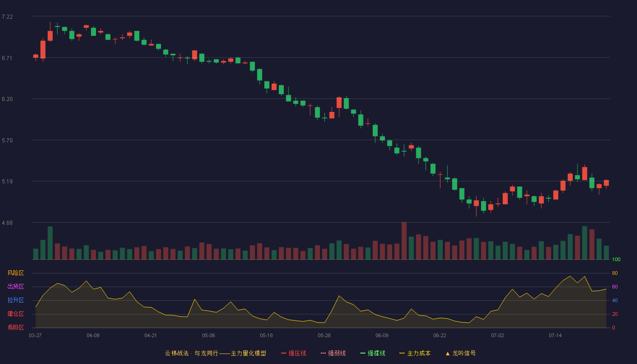Screen dimensions: 637x364
Task: Click the 07-02 date axis label
Action: click(497, 335)
